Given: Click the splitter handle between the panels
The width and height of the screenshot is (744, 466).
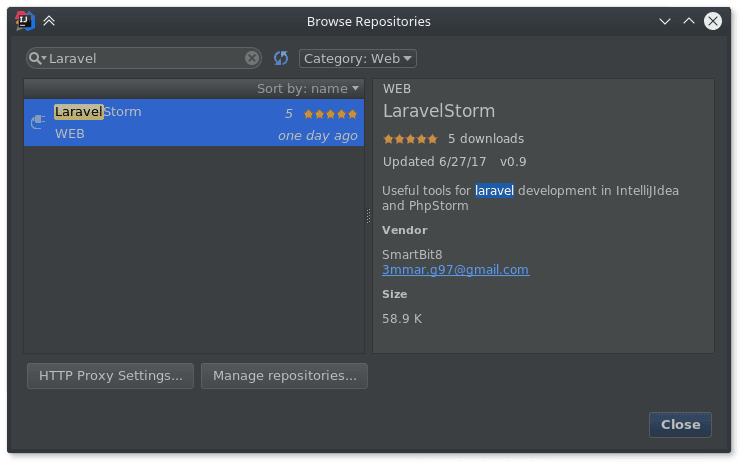Looking at the screenshot, I should pos(368,215).
